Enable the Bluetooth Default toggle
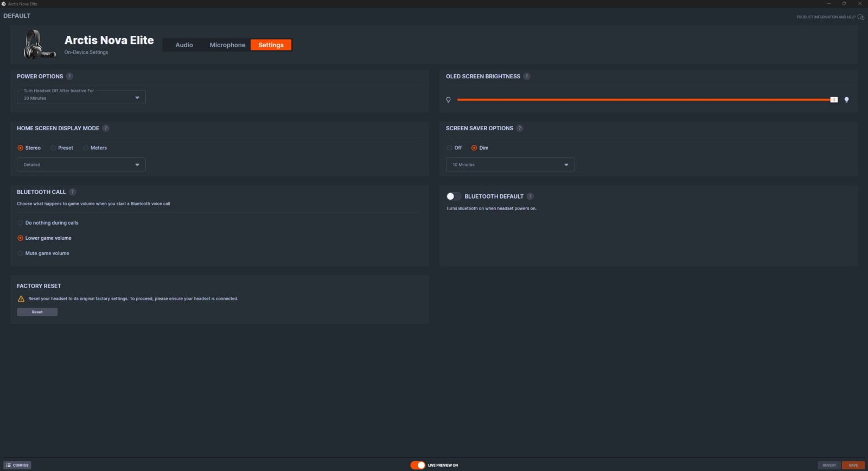 [x=453, y=196]
